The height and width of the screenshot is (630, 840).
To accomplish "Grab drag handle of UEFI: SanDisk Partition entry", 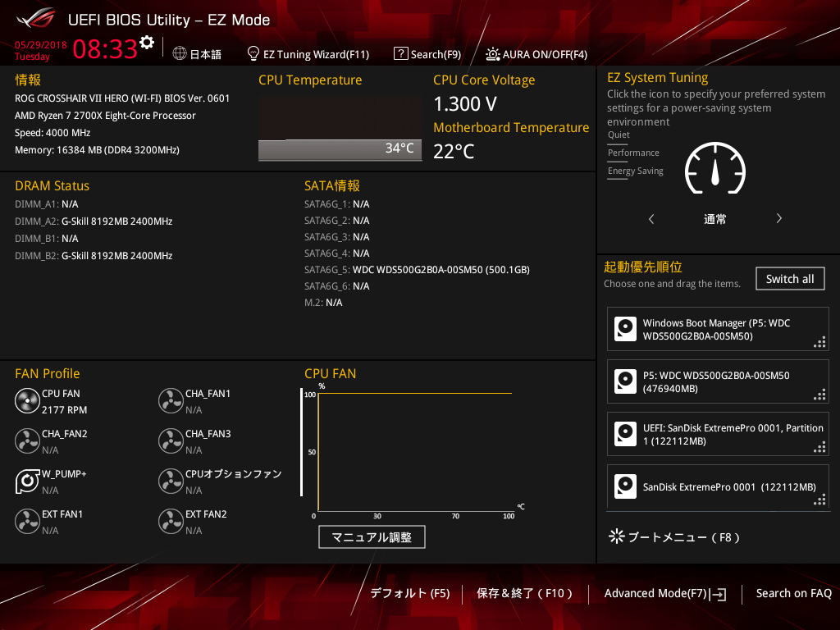I will coord(819,447).
